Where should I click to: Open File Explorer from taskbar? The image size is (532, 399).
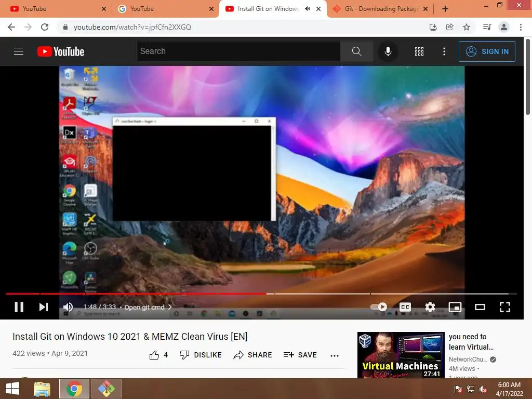pyautogui.click(x=42, y=389)
